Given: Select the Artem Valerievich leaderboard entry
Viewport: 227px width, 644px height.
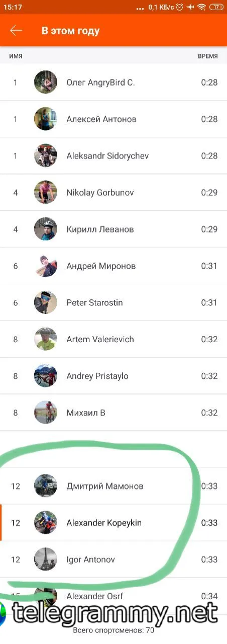Looking at the screenshot, I should (113, 339).
